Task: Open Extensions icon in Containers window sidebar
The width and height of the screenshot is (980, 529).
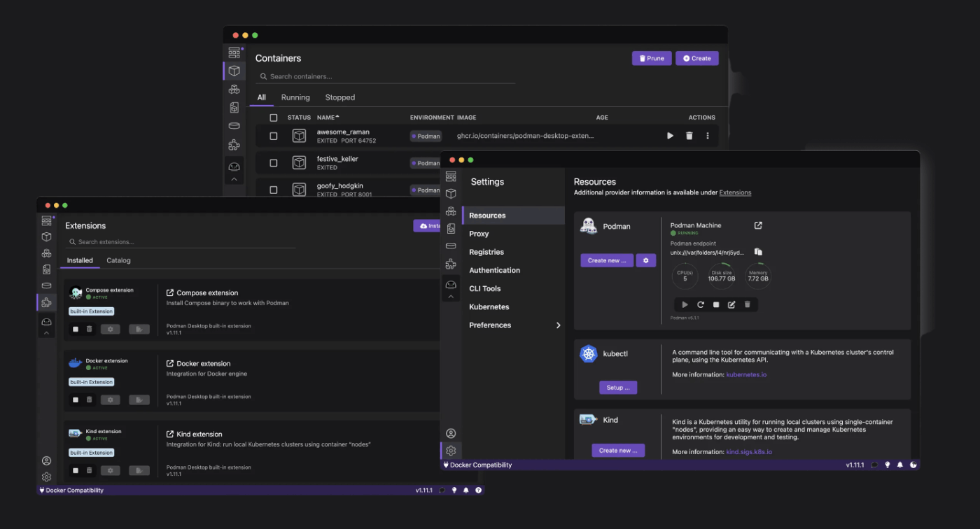Action: pos(234,145)
